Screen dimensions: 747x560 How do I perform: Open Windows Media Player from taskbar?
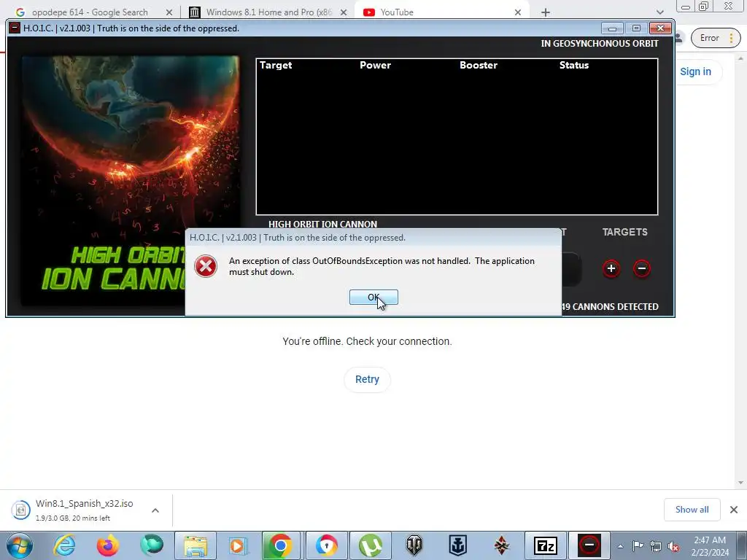(x=237, y=545)
